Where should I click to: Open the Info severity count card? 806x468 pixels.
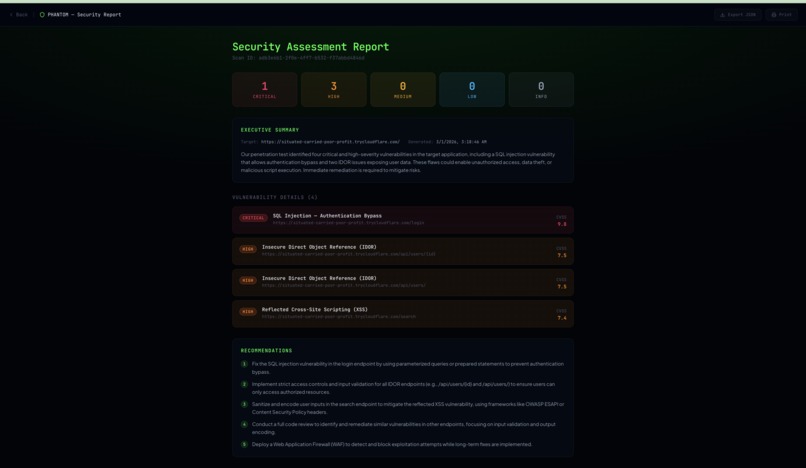tap(541, 89)
